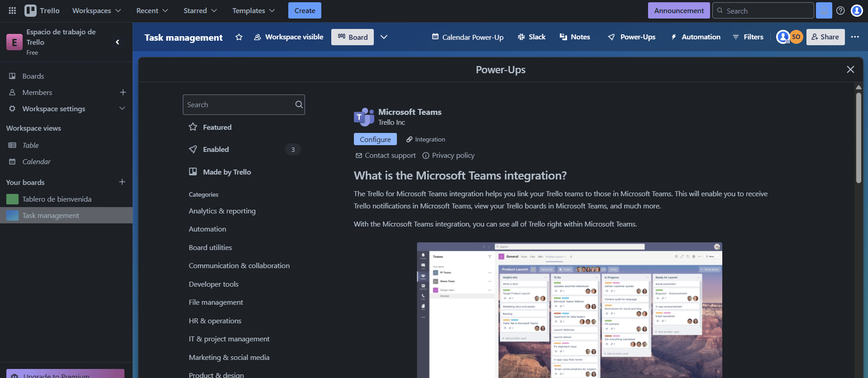Open Calendar Power-Up from board header
The height and width of the screenshot is (378, 868).
pyautogui.click(x=467, y=37)
